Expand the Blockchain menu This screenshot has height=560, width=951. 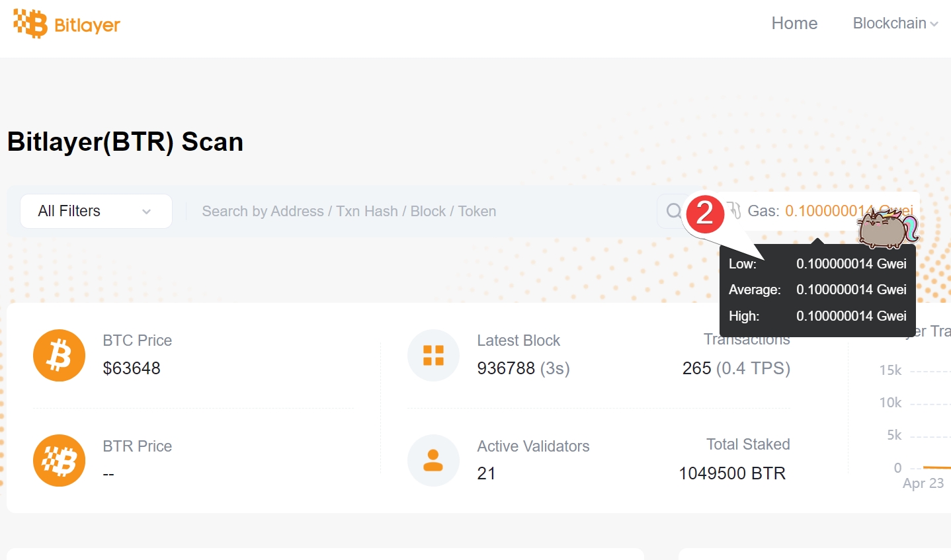(x=895, y=23)
